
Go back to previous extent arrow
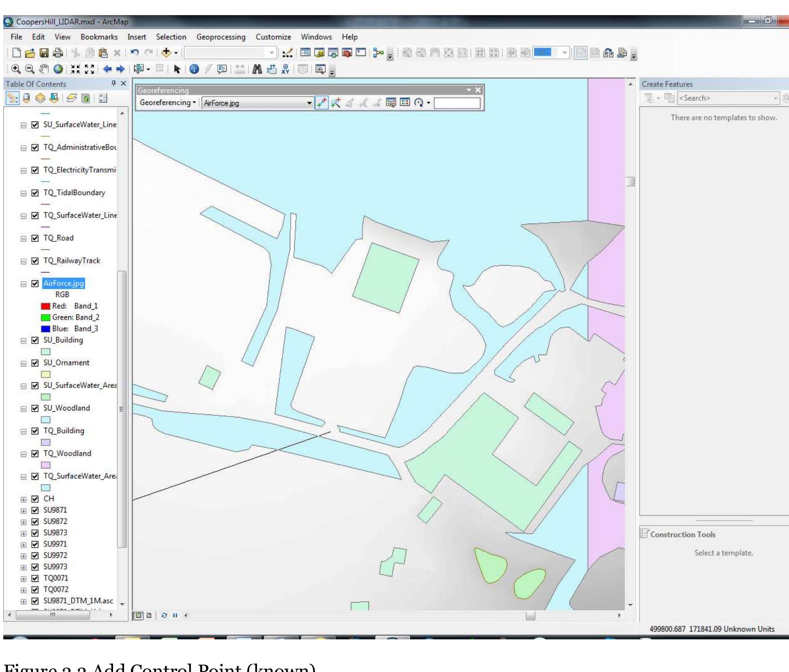(x=107, y=69)
